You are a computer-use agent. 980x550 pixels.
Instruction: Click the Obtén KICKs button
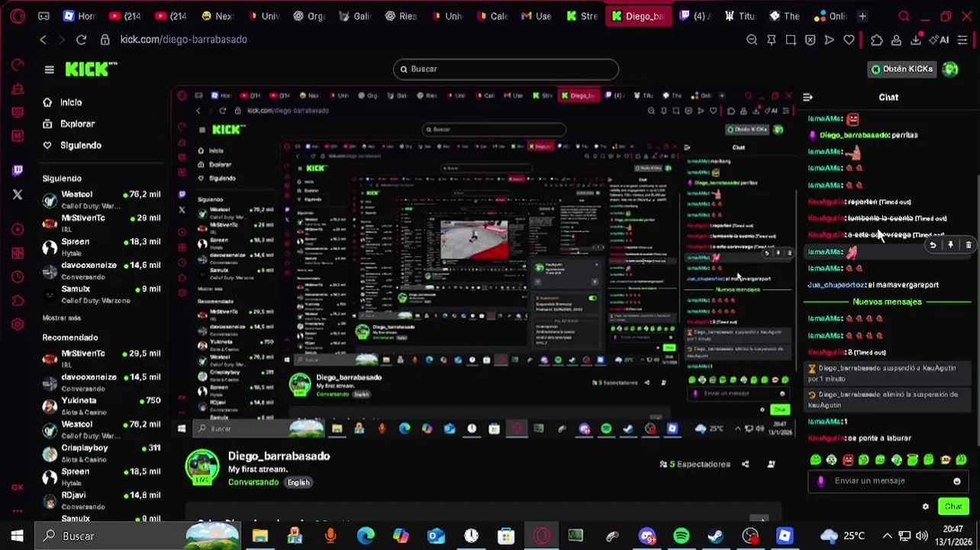[903, 69]
